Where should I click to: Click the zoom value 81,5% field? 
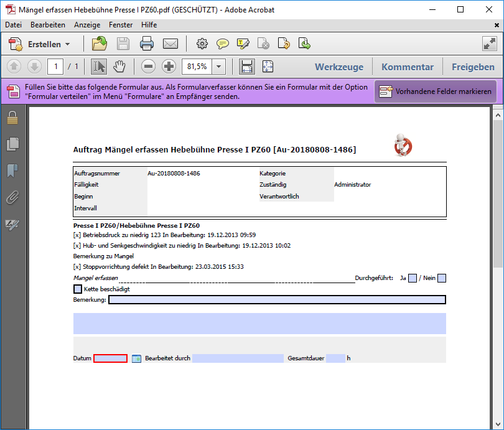coord(197,67)
